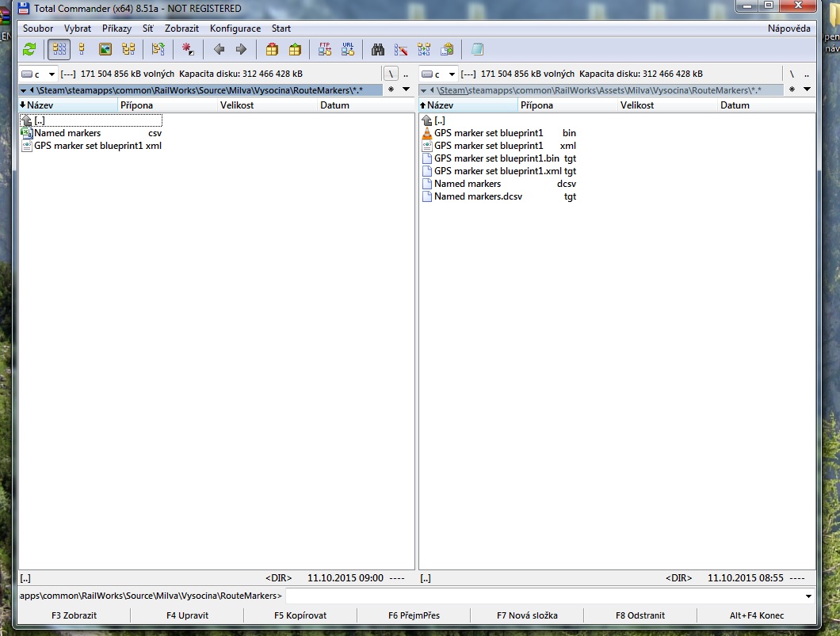Select right panel [..] parent folder entry
Viewport: 840px width, 636px height.
(x=499, y=120)
